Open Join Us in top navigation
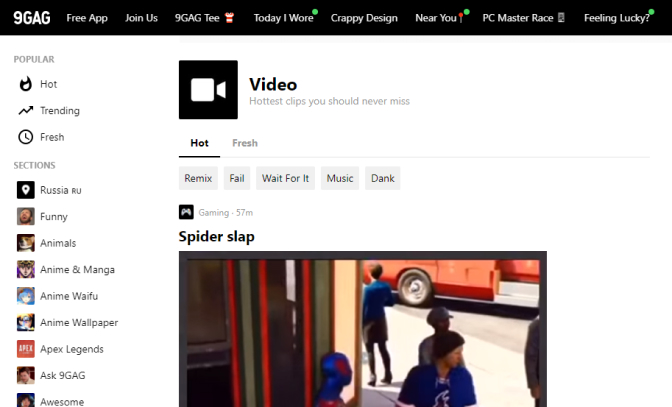Screen dimensions: 672x407 (x=141, y=18)
